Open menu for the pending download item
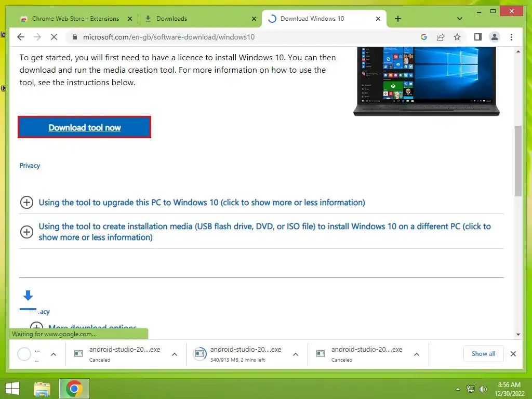 (54, 354)
